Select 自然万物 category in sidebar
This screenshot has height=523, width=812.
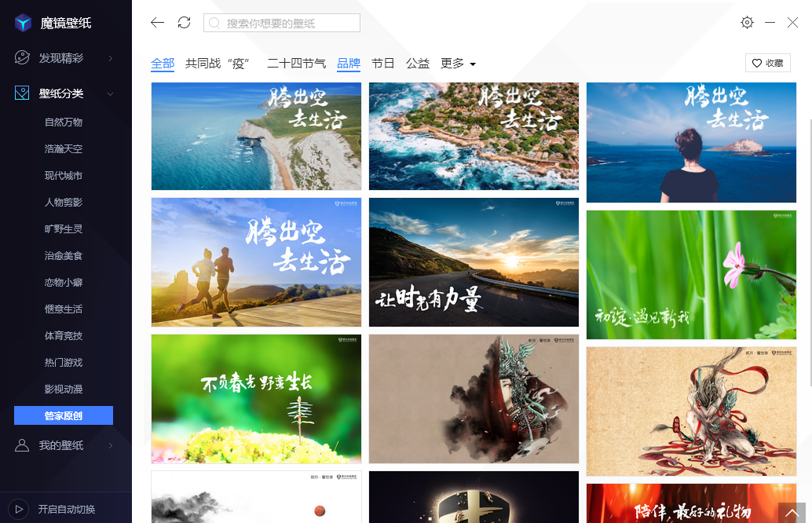coord(64,122)
